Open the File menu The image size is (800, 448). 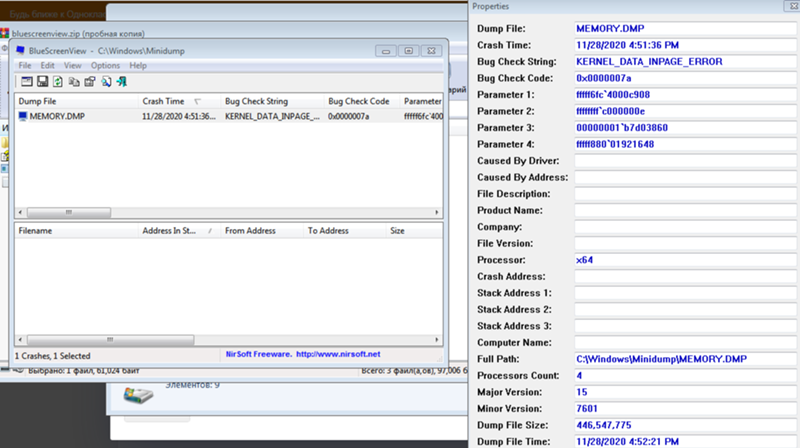click(x=24, y=65)
